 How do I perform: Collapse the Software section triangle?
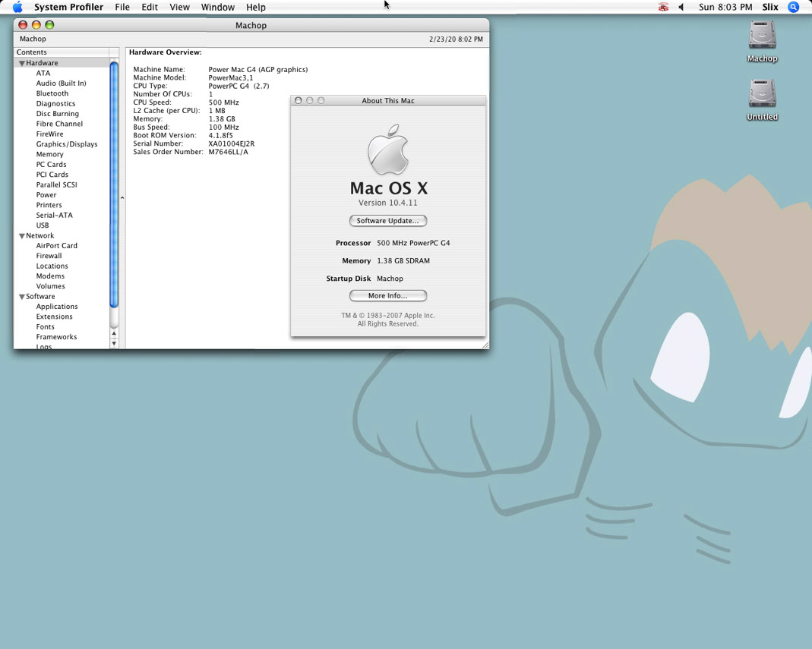22,297
